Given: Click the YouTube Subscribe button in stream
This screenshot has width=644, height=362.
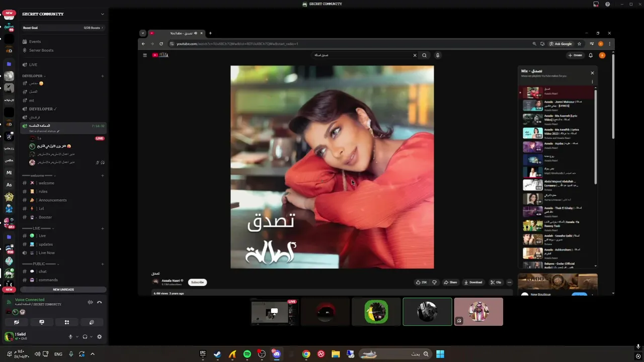Looking at the screenshot, I should (197, 283).
